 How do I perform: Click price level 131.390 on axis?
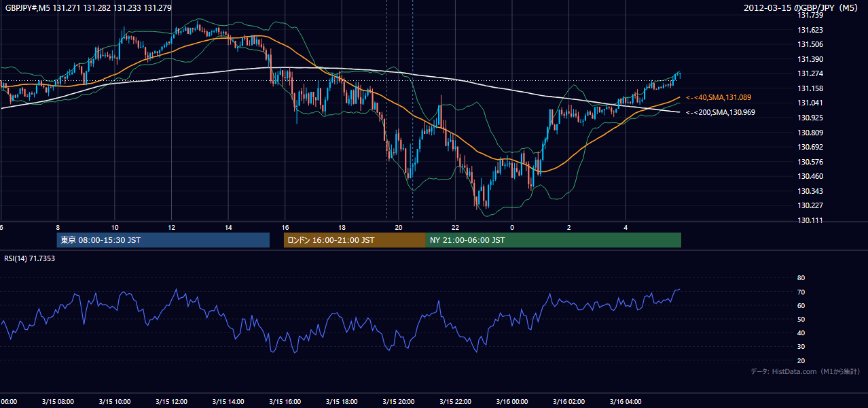[x=810, y=59]
